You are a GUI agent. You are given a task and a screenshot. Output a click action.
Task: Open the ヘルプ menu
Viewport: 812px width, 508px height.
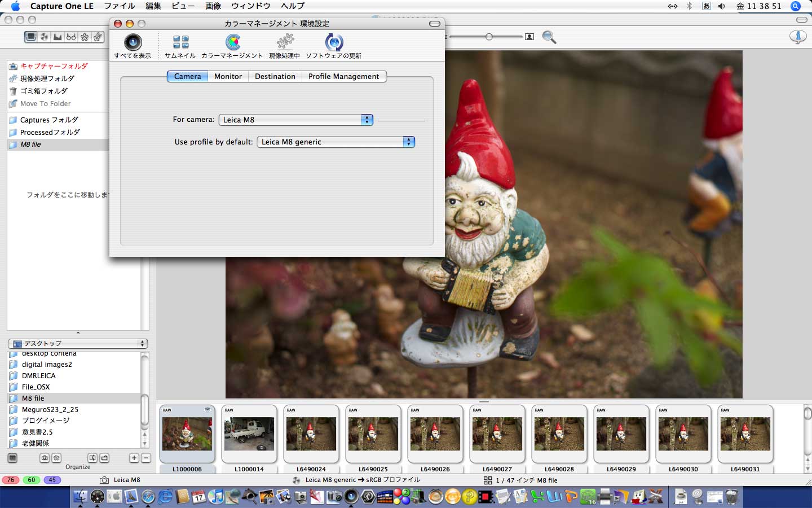pyautogui.click(x=293, y=6)
